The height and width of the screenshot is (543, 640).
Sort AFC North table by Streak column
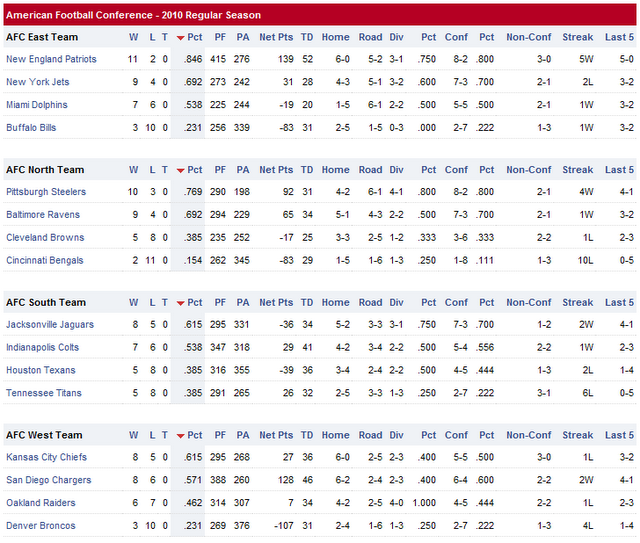[x=577, y=170]
